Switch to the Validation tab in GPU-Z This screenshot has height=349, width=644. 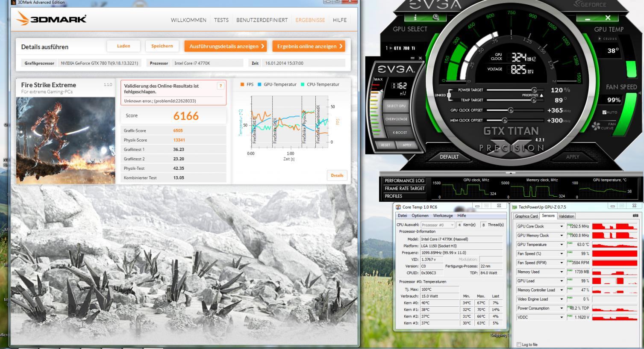pos(566,216)
